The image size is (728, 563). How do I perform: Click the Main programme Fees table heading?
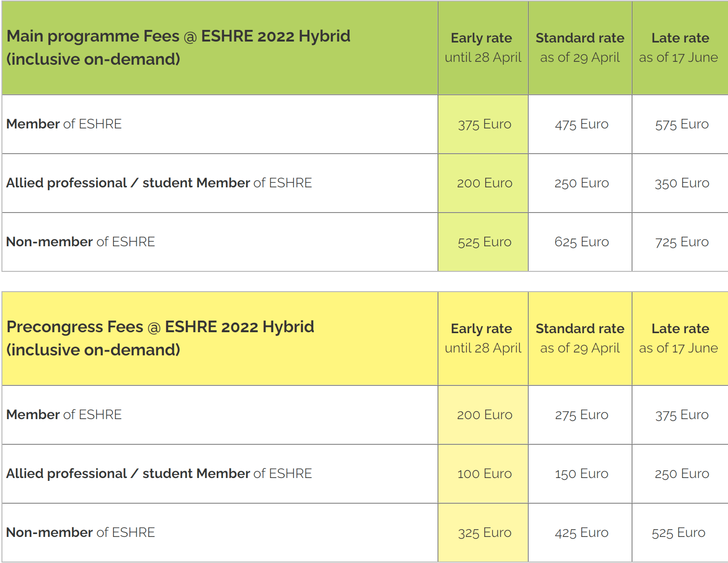179,47
